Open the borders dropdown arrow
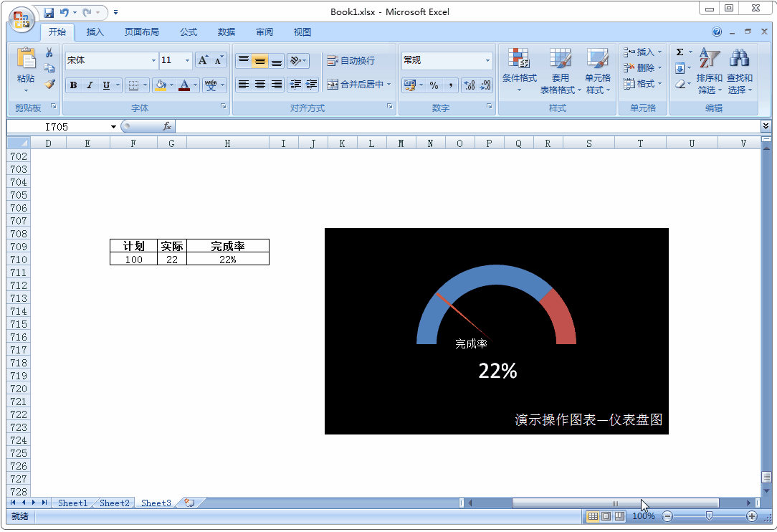Viewport: 777px width, 532px height. 146,85
